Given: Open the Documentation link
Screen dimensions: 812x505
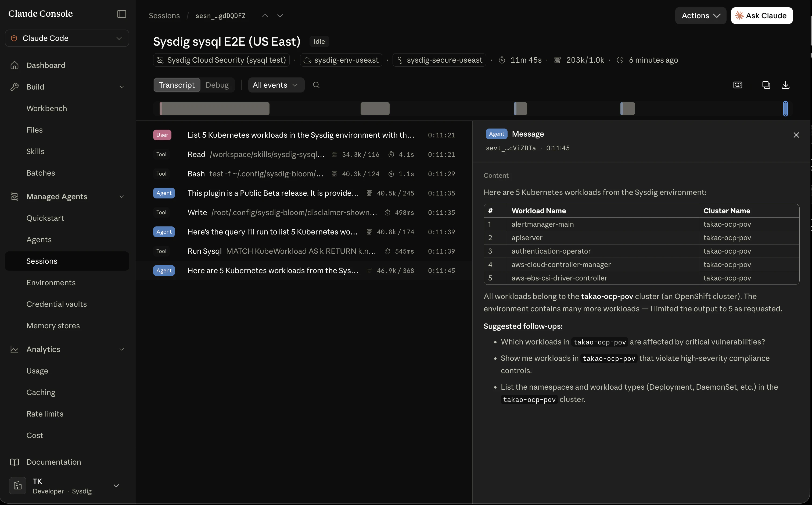Looking at the screenshot, I should coord(54,462).
